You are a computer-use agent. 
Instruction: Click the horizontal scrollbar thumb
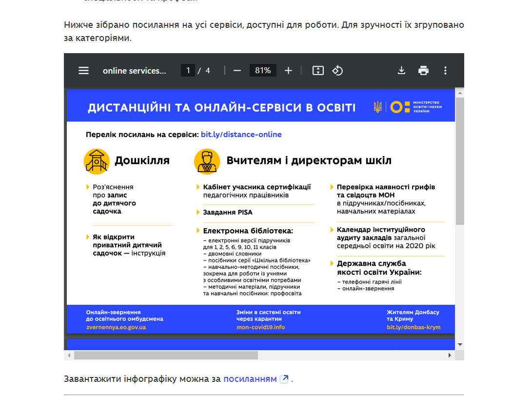(166, 356)
